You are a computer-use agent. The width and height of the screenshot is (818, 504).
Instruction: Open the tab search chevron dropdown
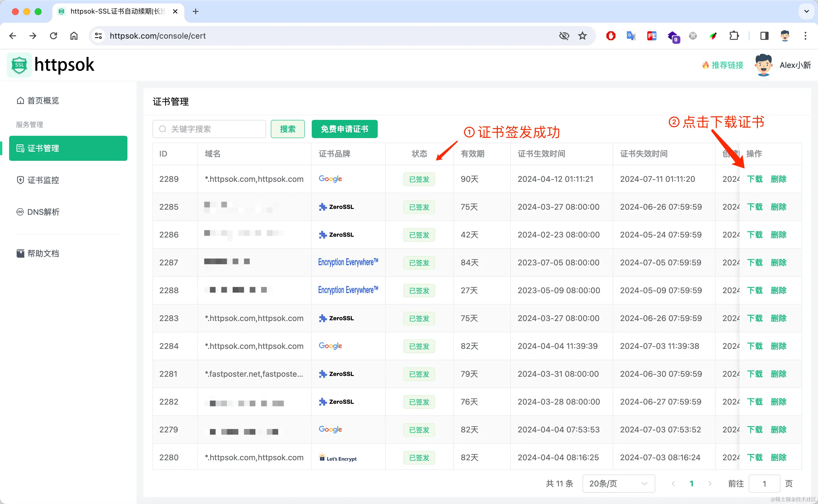pos(806,11)
